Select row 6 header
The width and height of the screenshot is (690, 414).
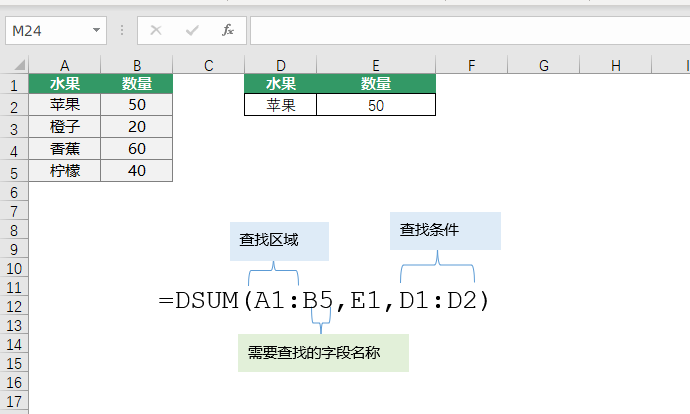point(14,192)
